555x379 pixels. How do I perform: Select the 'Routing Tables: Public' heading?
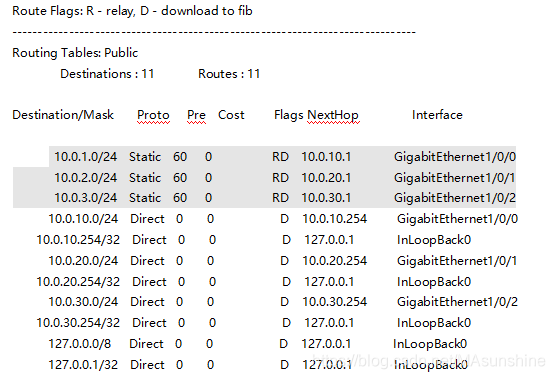(75, 53)
